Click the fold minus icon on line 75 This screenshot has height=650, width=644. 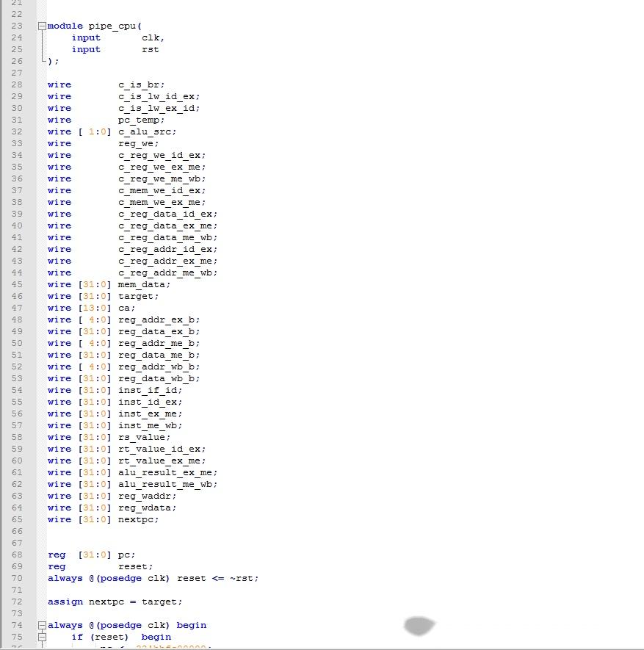point(41,637)
